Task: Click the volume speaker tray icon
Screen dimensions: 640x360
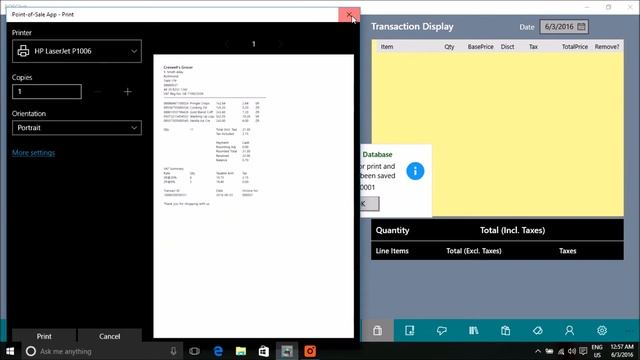Action: (571, 351)
